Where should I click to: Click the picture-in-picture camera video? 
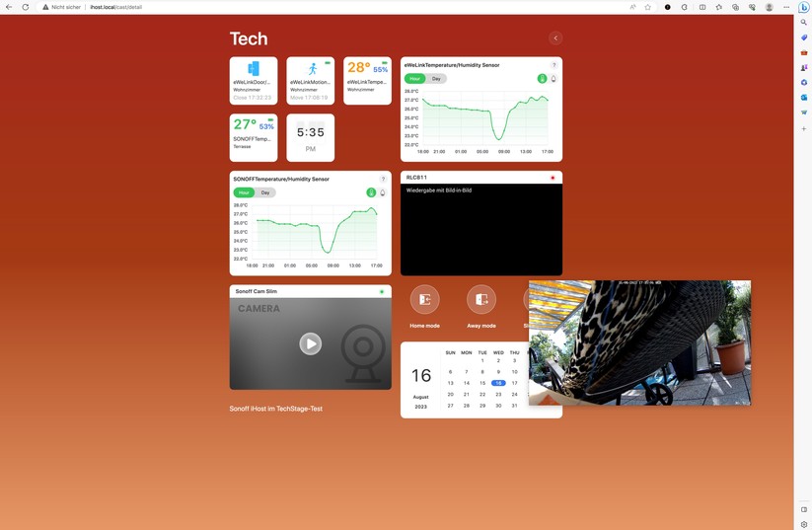[x=639, y=343]
